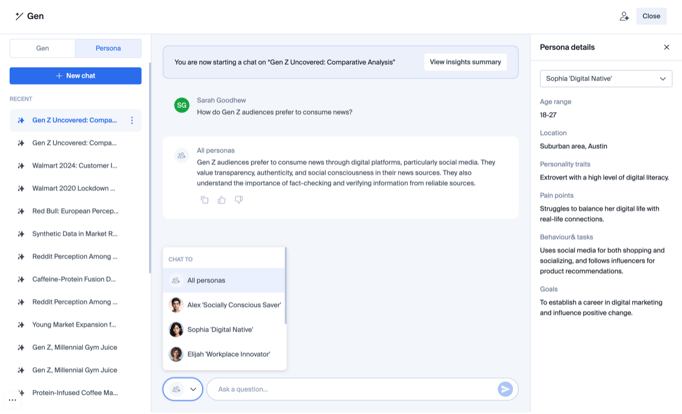Screen dimensions: 682x414
Task: Click Alex's avatar in the Chat To list
Action: tap(176, 305)
